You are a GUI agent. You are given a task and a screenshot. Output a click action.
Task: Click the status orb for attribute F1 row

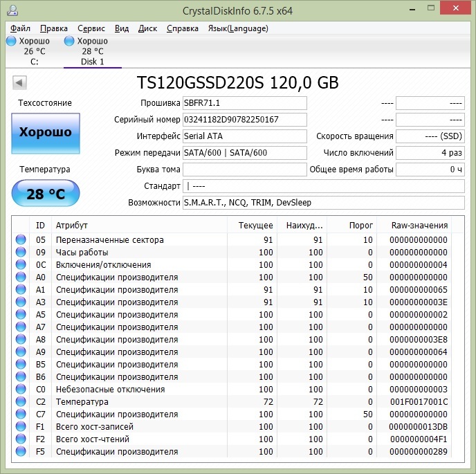click(20, 427)
